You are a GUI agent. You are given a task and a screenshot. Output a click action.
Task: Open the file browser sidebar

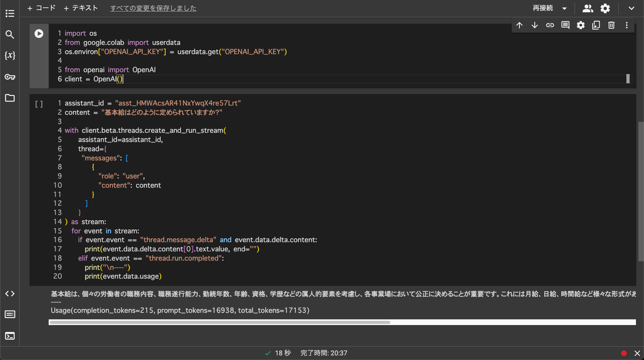(x=10, y=98)
